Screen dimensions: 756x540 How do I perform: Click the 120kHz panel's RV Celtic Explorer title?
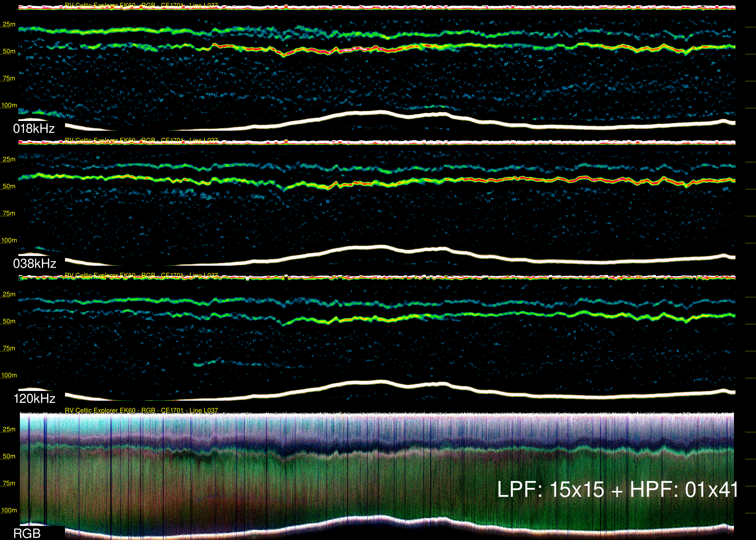click(141, 275)
